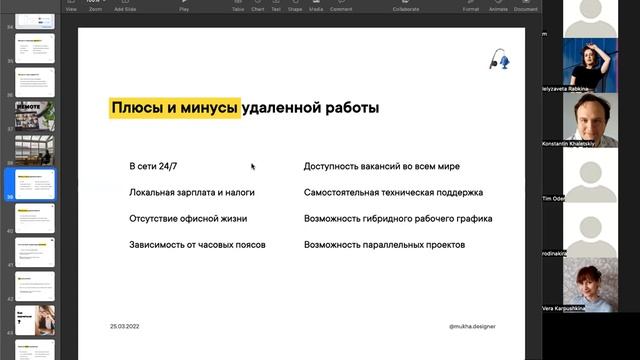640x360 pixels.
Task: Start the slideshow with Play
Action: 184,5
